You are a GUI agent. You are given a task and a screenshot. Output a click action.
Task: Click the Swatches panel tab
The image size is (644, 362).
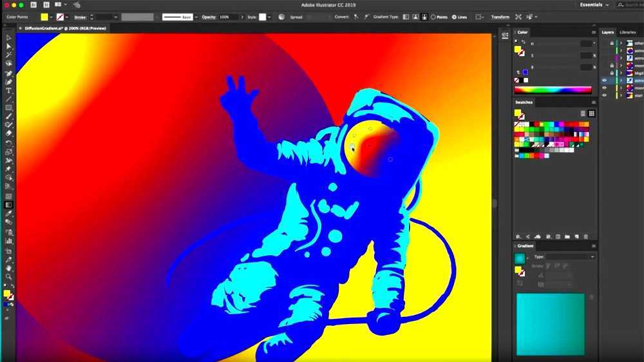[524, 102]
